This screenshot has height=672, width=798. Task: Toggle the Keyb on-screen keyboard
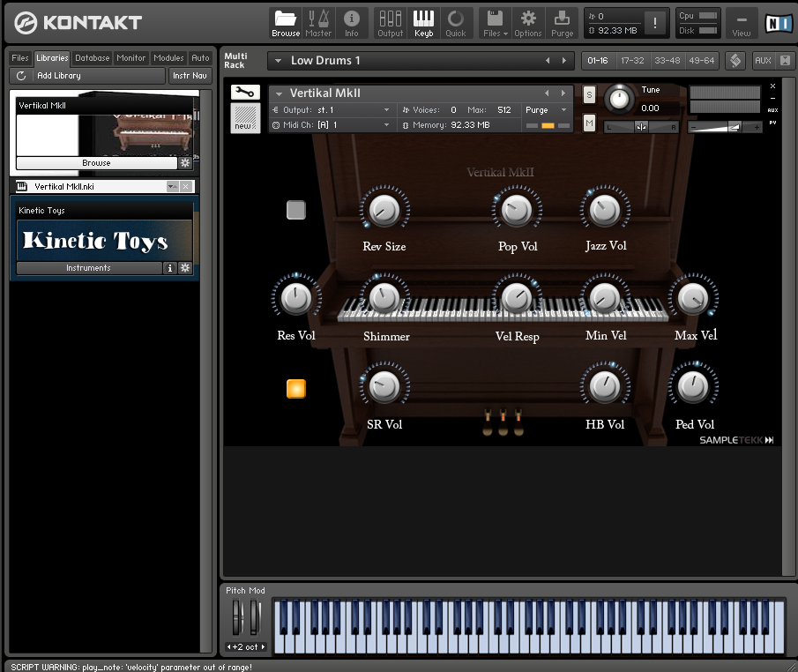(423, 24)
